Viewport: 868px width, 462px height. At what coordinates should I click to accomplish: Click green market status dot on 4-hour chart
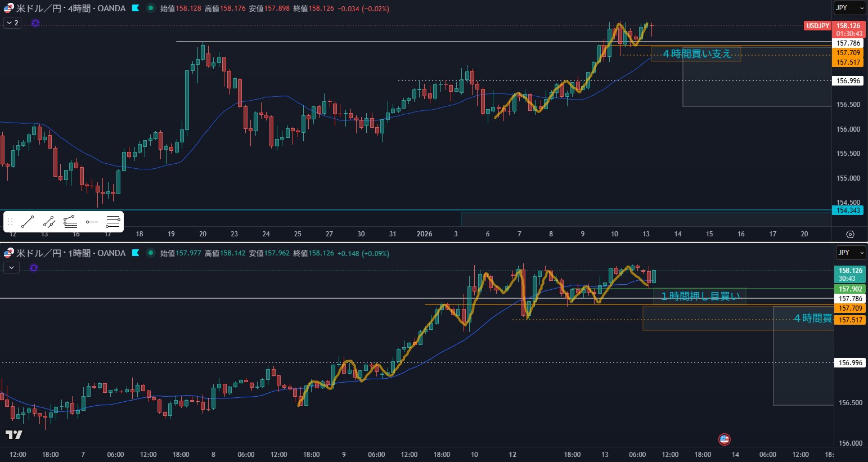[150, 8]
